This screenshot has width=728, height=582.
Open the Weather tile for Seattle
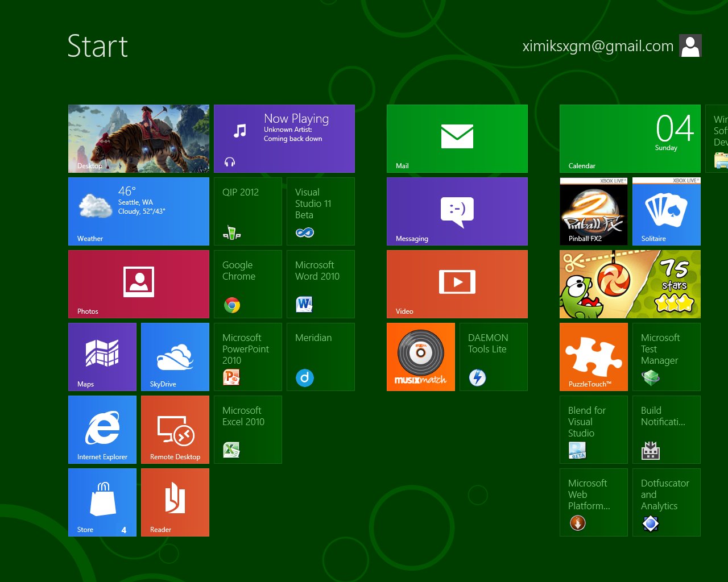point(139,211)
